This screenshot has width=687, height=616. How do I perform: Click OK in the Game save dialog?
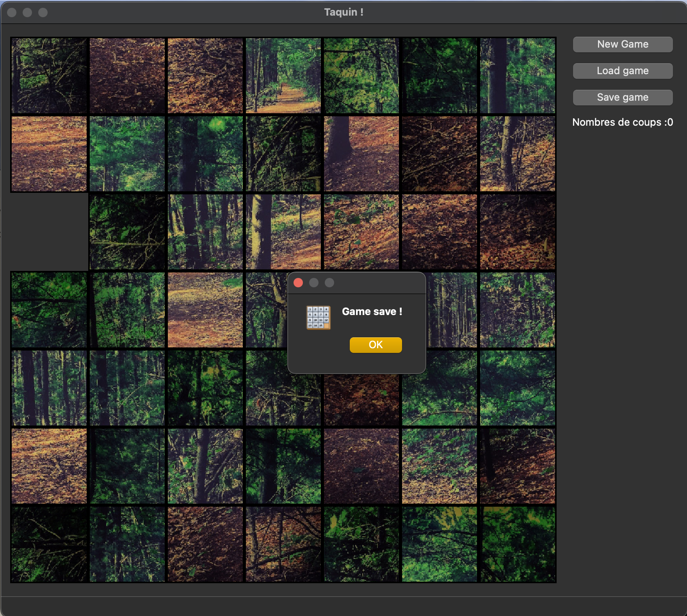tap(376, 345)
